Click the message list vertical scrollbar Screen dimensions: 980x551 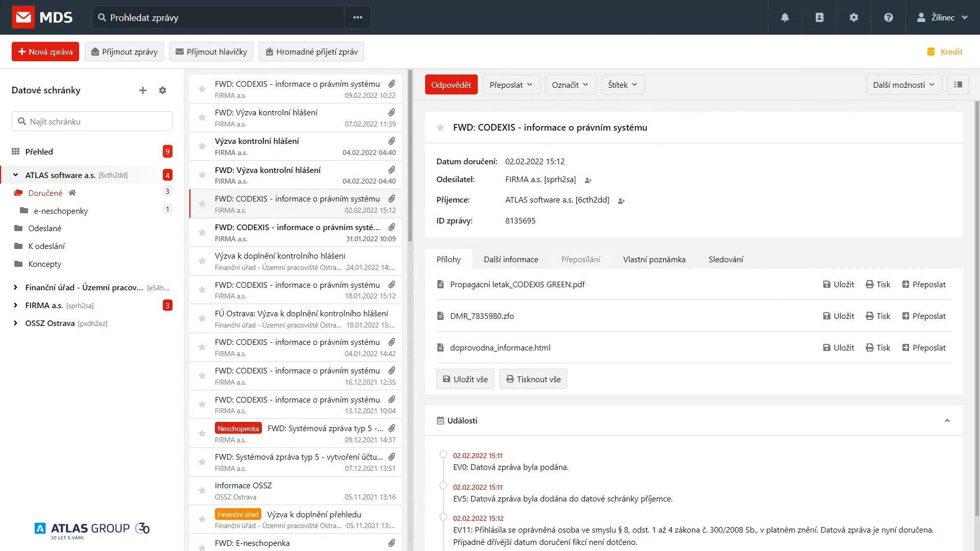pos(410,156)
